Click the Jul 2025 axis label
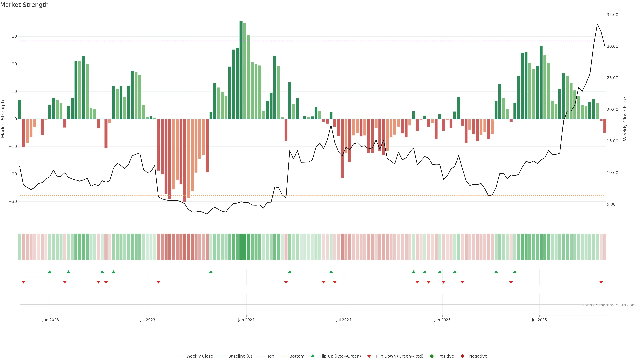Screen dimensions: 644x362 click(539, 320)
